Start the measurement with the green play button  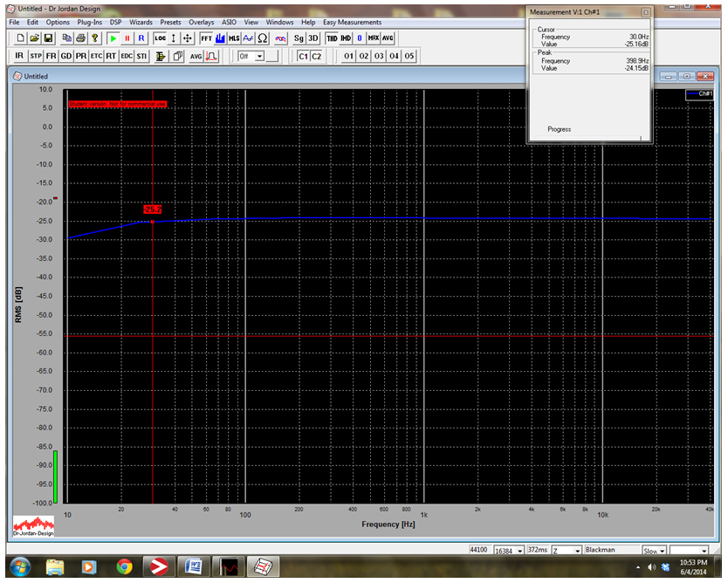113,38
